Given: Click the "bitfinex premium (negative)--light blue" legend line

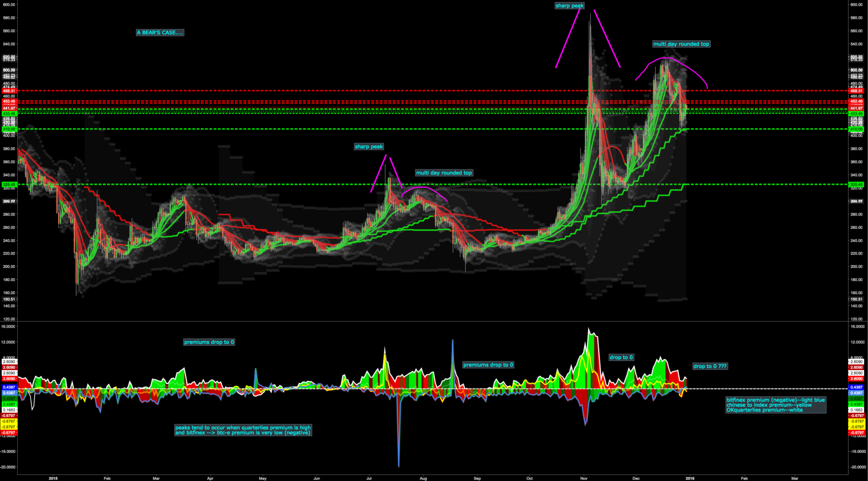Looking at the screenshot, I should (x=775, y=400).
